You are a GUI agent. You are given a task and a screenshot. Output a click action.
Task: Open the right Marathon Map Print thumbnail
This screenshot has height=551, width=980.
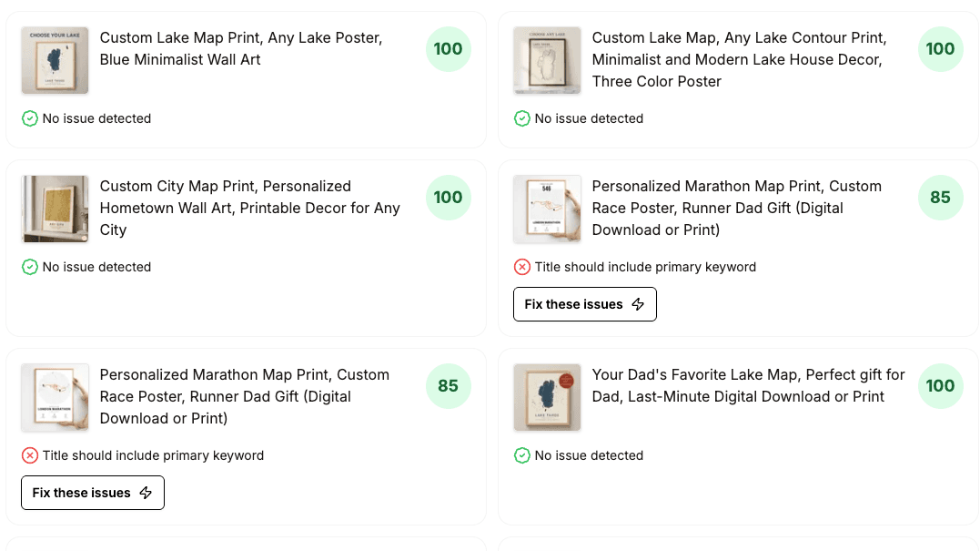[x=547, y=209]
